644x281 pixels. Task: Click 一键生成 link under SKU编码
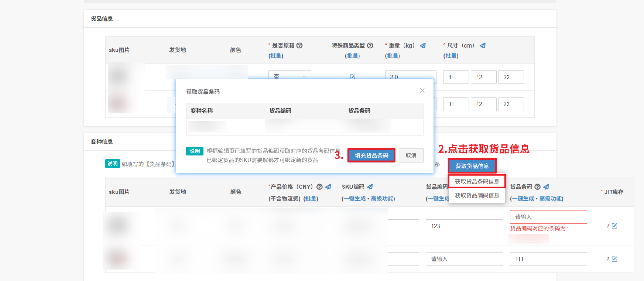pyautogui.click(x=354, y=198)
